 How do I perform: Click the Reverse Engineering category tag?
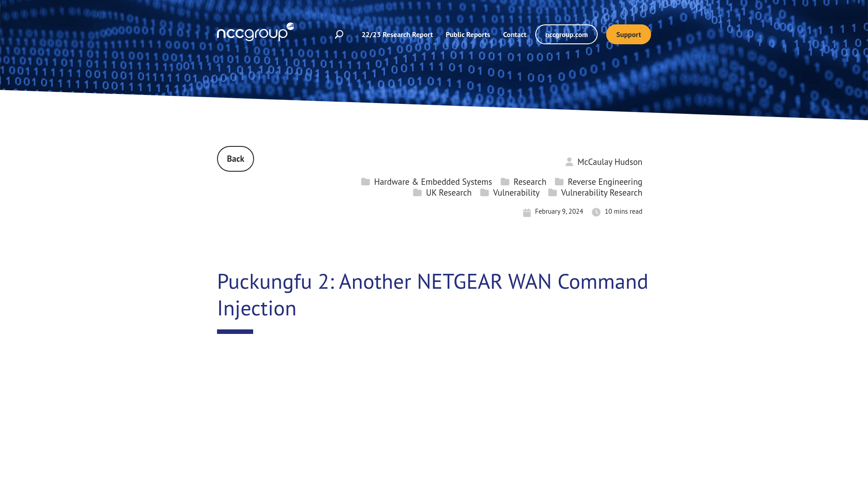click(x=604, y=181)
